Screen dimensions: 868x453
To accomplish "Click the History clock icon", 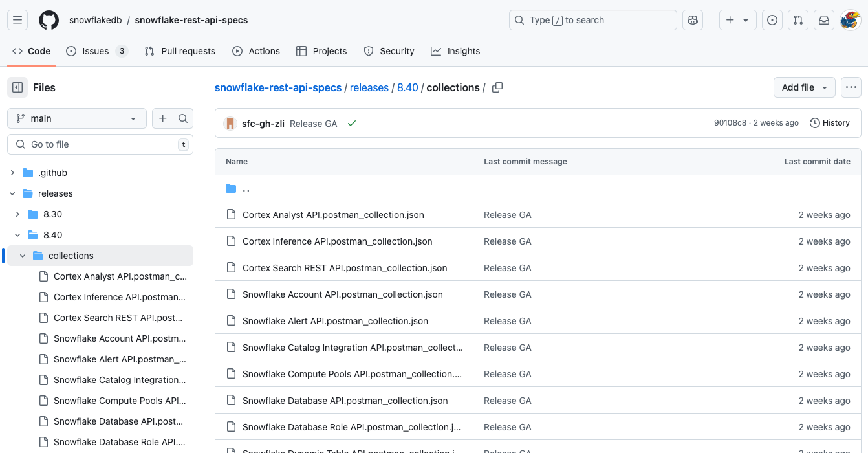I will pos(815,123).
